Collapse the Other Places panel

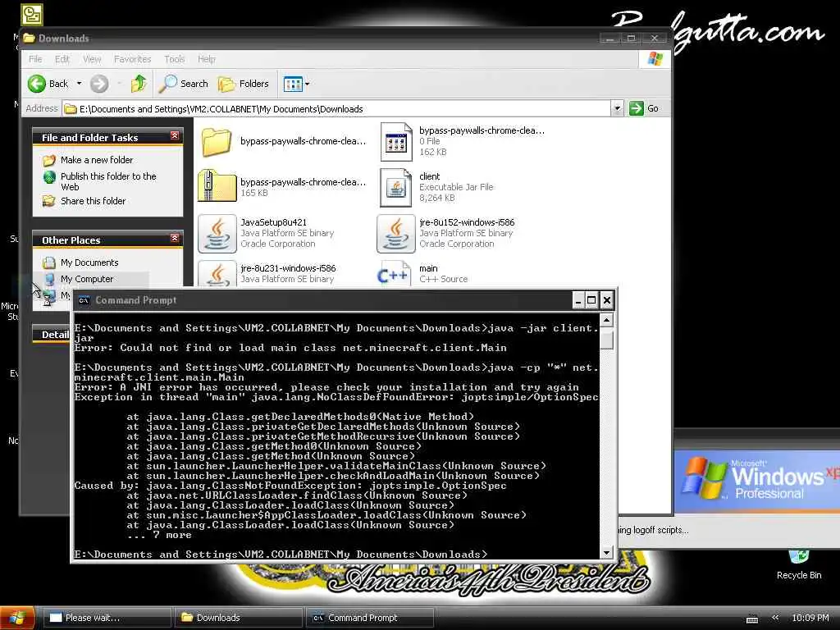click(175, 238)
